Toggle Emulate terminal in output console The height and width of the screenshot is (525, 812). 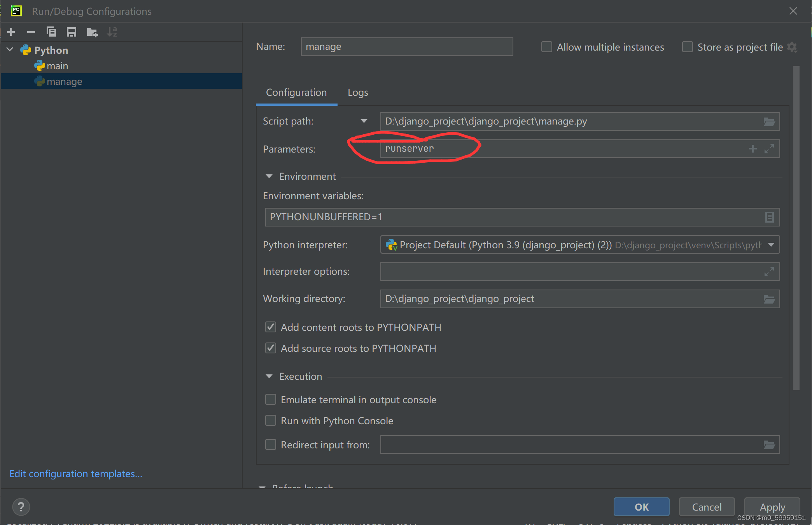[271, 400]
